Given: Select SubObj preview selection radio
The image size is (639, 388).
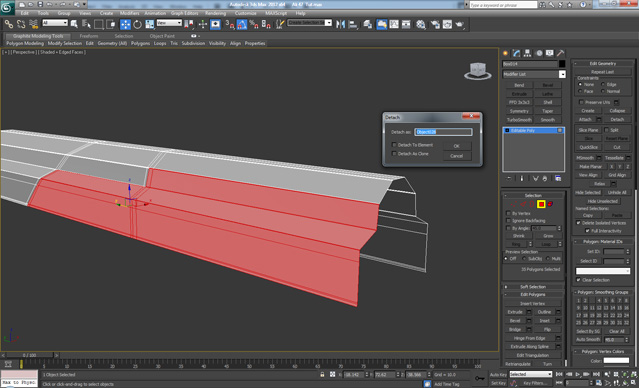Looking at the screenshot, I should click(524, 258).
